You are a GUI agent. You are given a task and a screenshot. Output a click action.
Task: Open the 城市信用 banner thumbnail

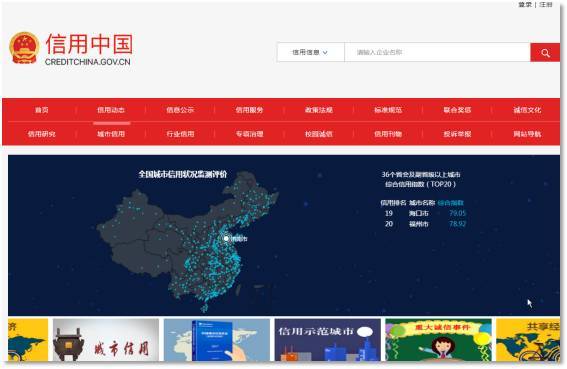pos(106,340)
